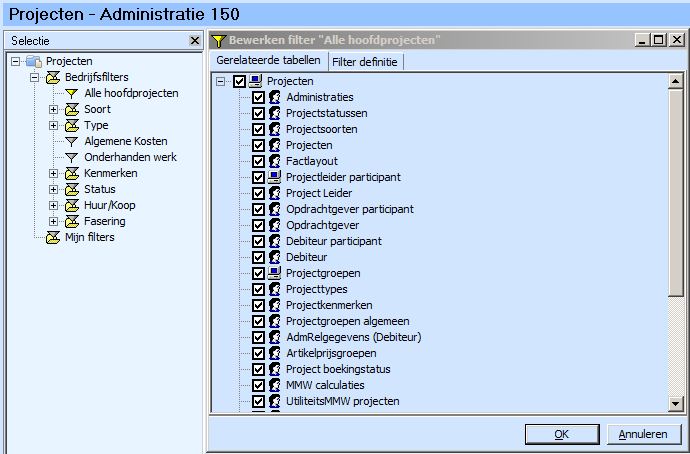
Task: Select the Mijn filters item
Action: 90,237
